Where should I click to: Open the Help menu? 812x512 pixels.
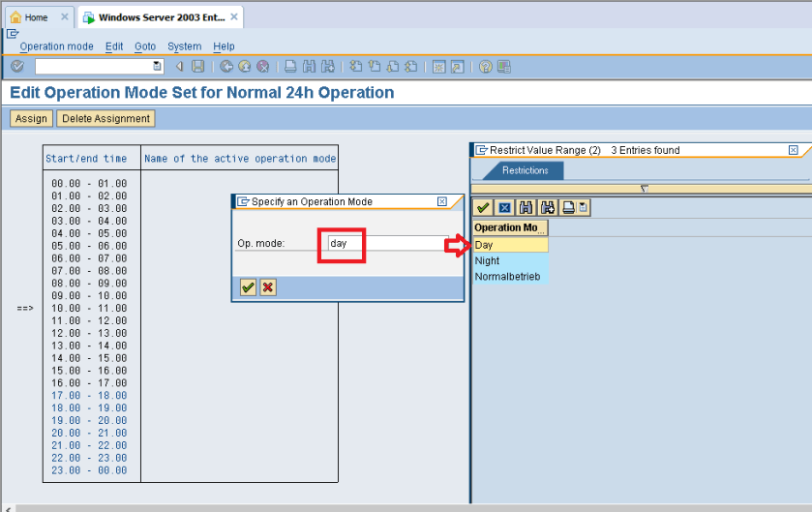[224, 46]
